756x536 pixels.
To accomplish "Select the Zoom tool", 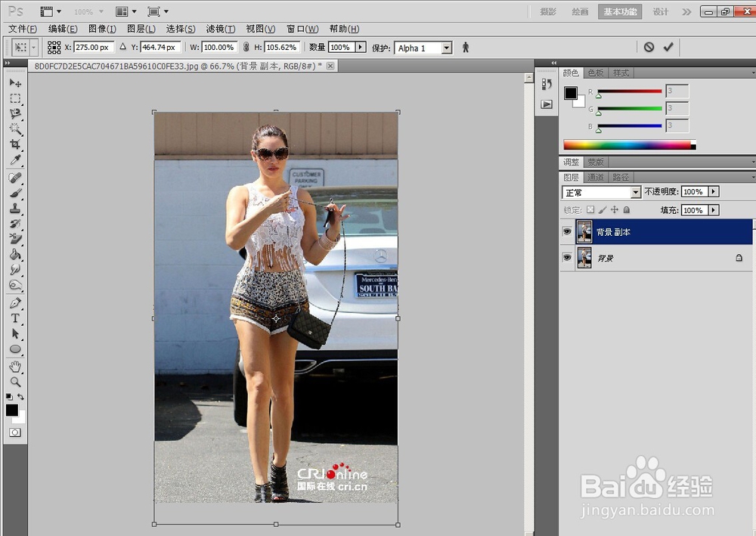I will [x=15, y=383].
